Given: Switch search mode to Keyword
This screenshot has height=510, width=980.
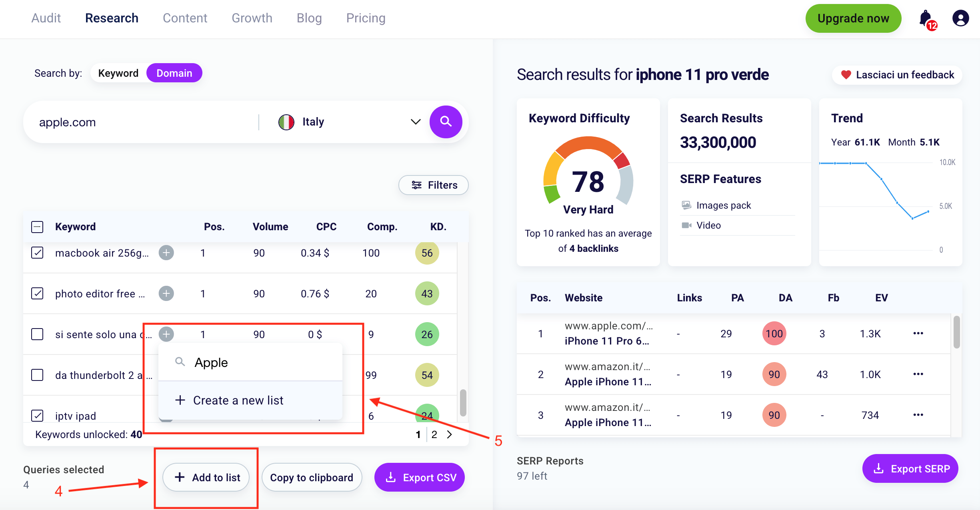Looking at the screenshot, I should tap(118, 73).
